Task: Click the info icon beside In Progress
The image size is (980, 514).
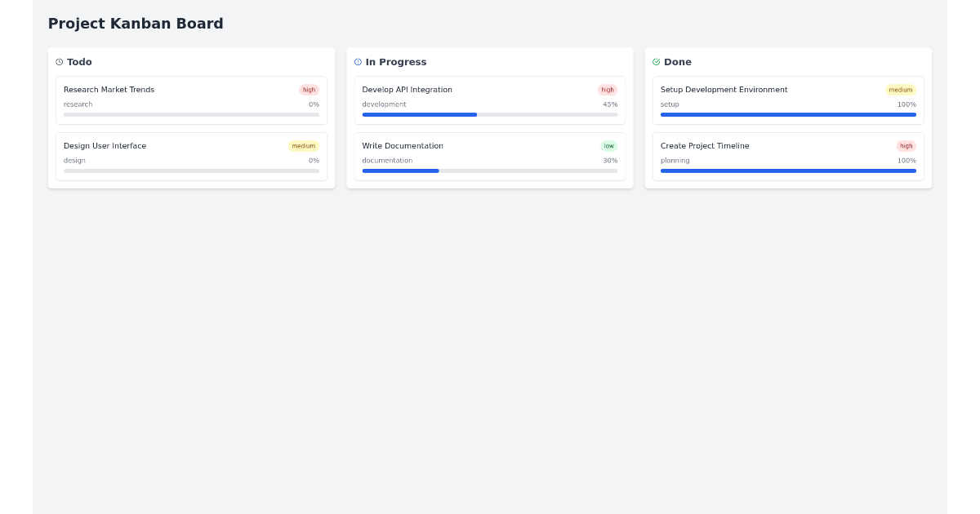Action: (358, 62)
